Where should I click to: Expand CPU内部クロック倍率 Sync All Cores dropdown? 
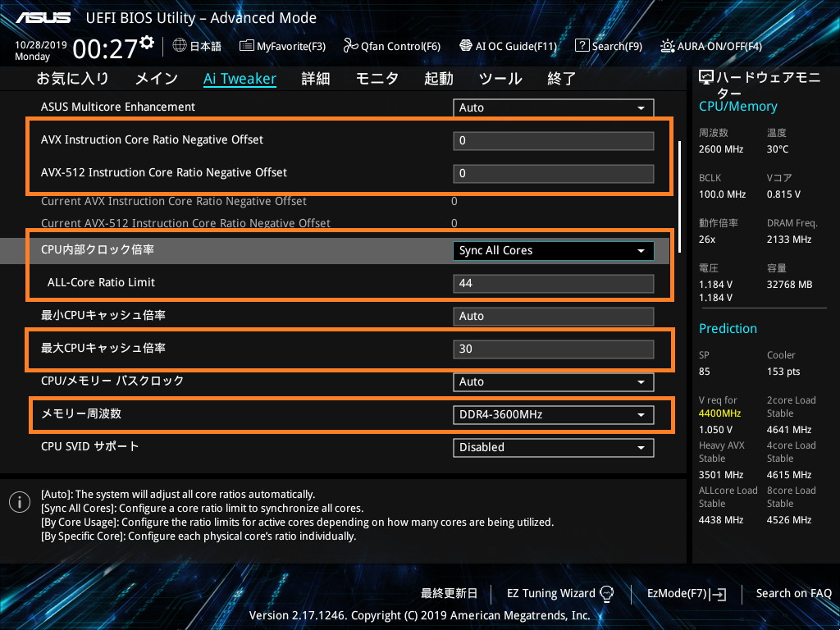click(x=554, y=251)
